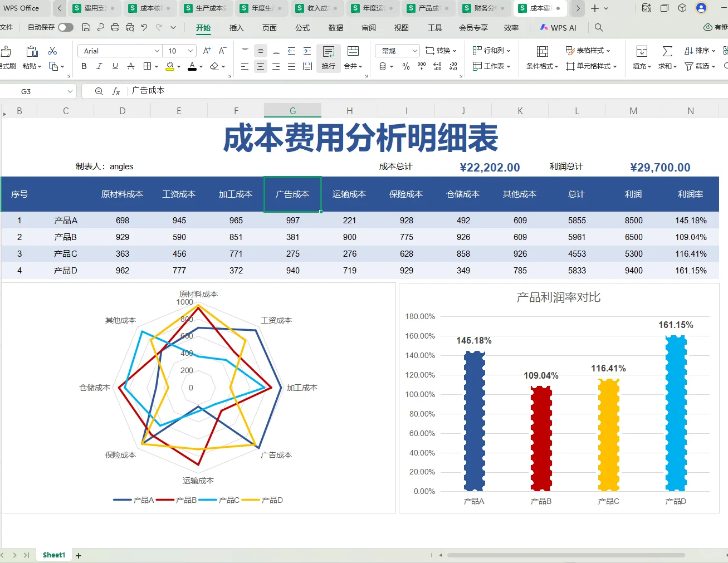This screenshot has width=728, height=563.
Task: Open the 插入 ribbon tab
Action: [x=236, y=27]
